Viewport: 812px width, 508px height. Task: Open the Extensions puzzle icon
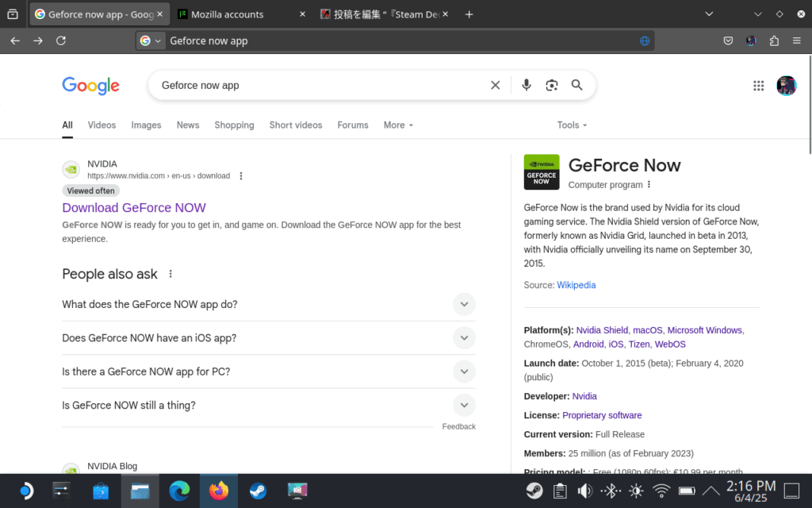774,40
